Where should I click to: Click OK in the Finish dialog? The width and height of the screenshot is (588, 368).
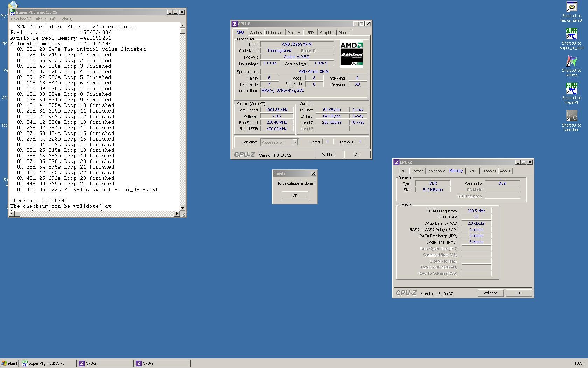click(295, 195)
